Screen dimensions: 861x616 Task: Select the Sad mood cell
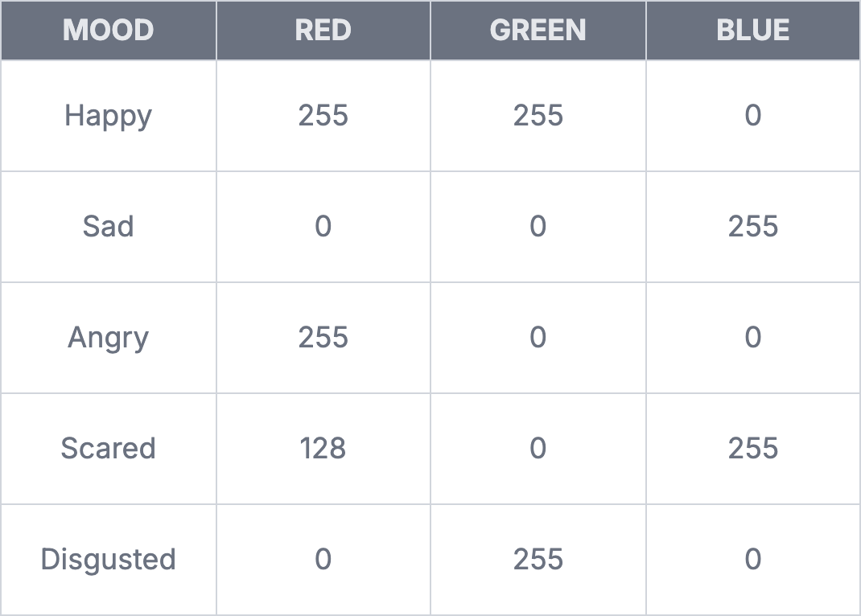pos(108,227)
